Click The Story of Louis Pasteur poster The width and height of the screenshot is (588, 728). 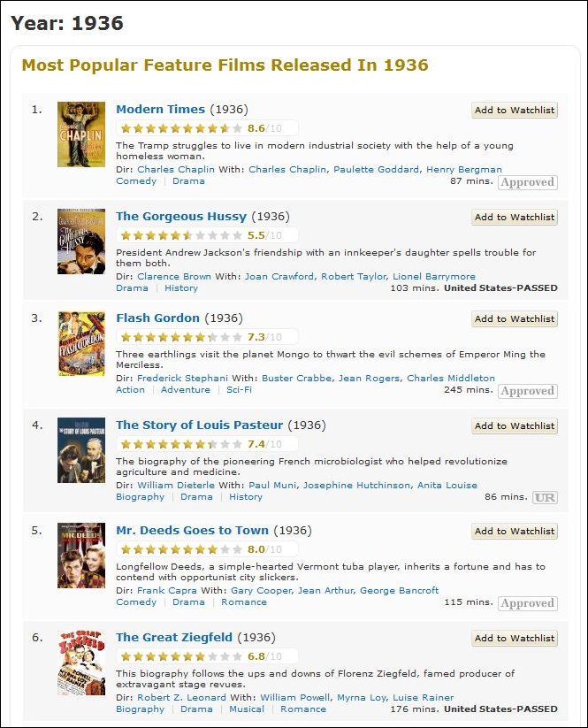coord(80,449)
